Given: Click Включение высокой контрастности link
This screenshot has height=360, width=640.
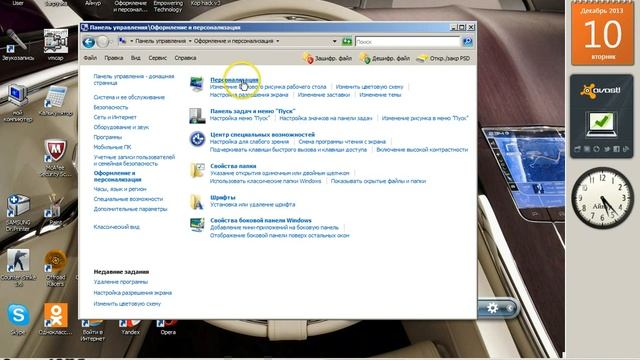Looking at the screenshot, I should 422,150.
